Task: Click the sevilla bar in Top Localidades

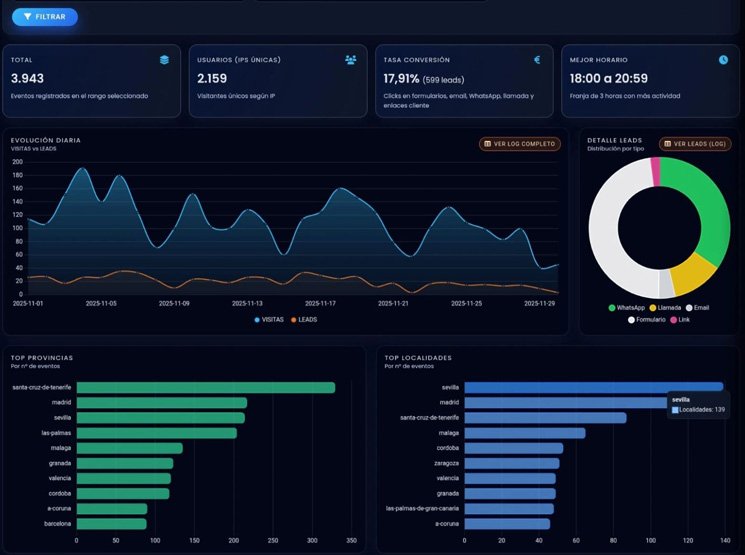Action: click(594, 387)
